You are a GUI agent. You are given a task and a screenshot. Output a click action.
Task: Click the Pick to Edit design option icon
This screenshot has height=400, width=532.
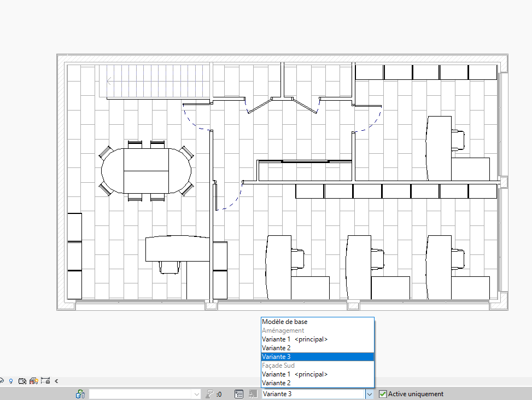(253, 394)
